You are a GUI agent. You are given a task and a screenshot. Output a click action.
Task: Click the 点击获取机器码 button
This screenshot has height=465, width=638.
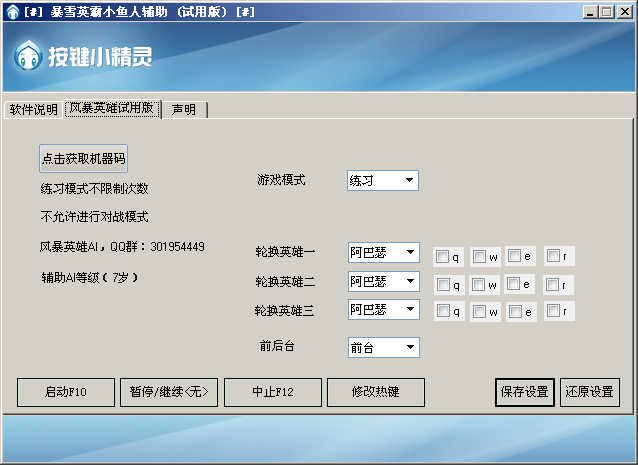(84, 158)
